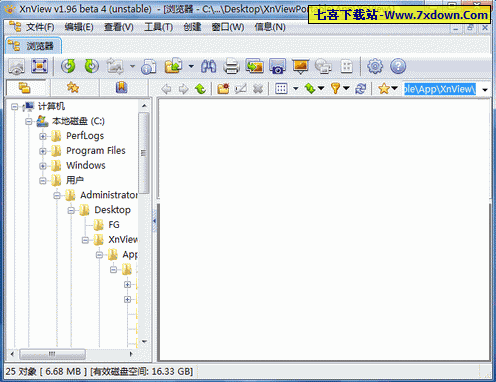
Task: Open the 创建 menu
Action: tap(192, 27)
